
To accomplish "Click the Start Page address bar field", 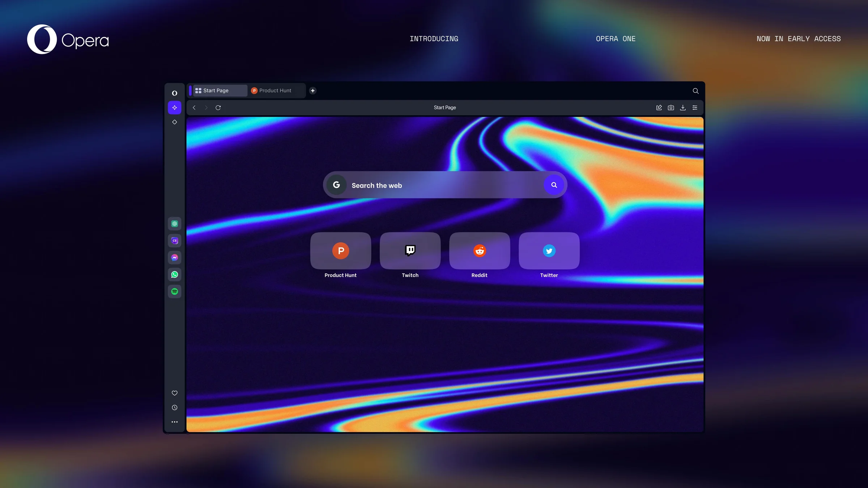I will click(445, 108).
